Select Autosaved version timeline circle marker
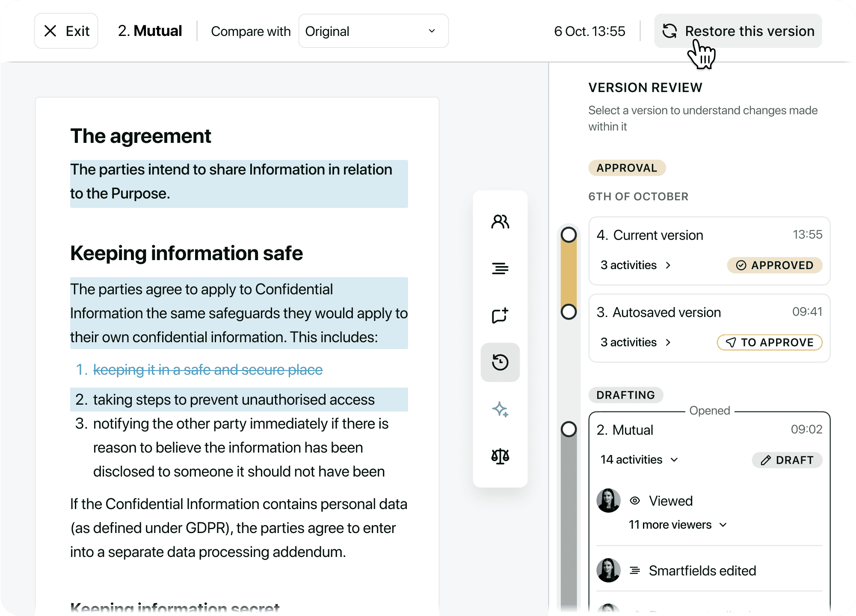The image size is (856, 616). pyautogui.click(x=569, y=312)
